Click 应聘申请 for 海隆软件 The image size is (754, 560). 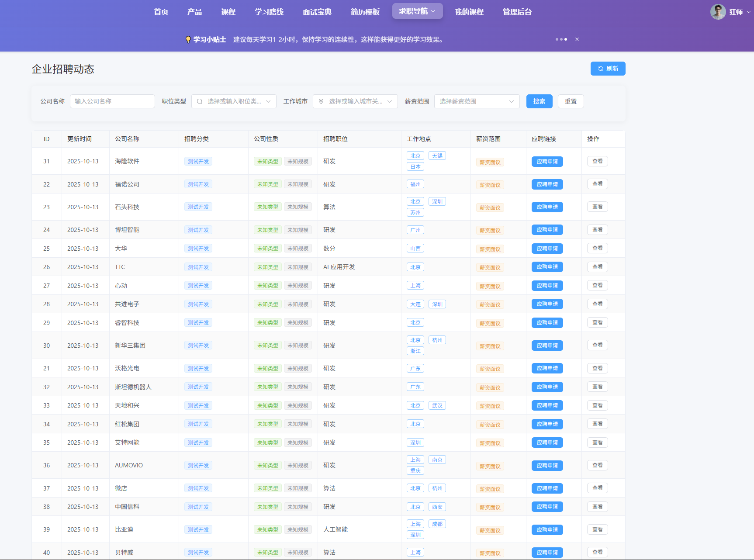547,162
